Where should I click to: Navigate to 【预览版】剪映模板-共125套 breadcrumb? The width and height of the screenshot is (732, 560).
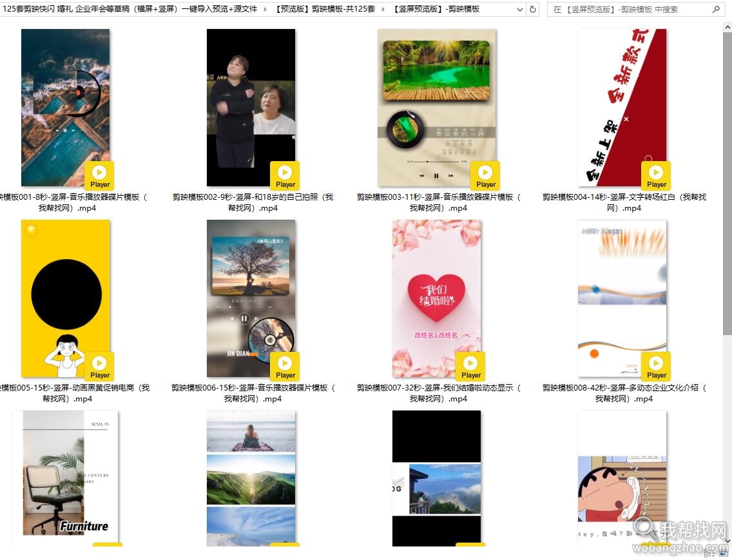tap(324, 9)
